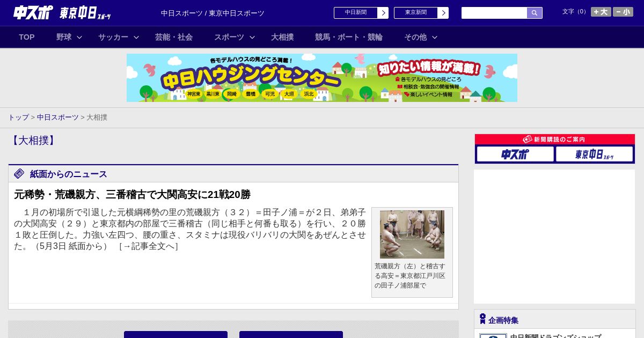The height and width of the screenshot is (338, 644).
Task: Click the 中スポ subscription button
Action: (x=515, y=155)
